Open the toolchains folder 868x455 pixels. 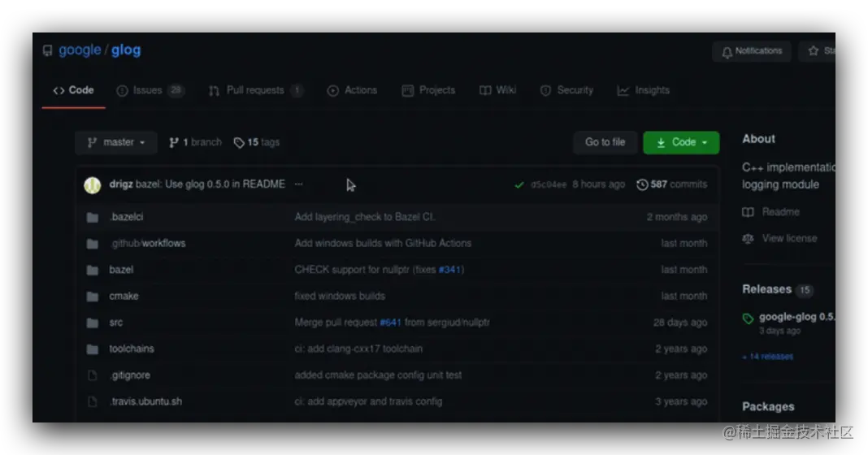click(x=131, y=349)
